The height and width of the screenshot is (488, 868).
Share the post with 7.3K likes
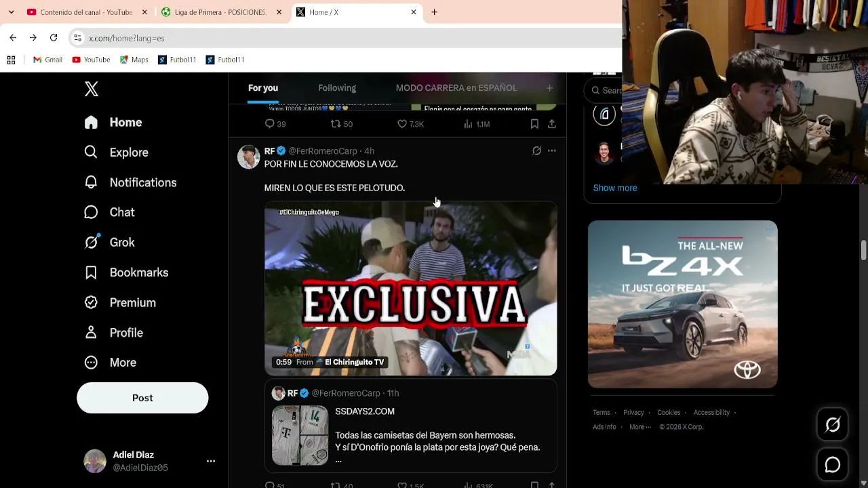(x=552, y=124)
